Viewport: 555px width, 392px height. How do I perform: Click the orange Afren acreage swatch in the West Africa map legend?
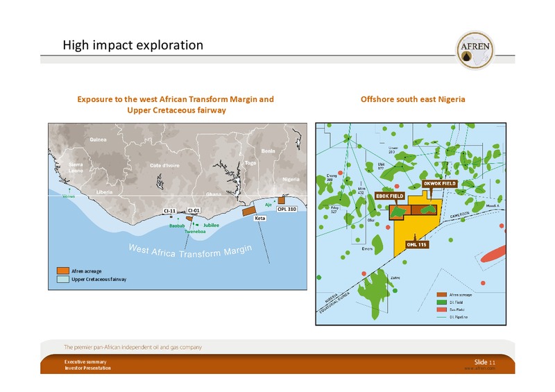pos(62,271)
